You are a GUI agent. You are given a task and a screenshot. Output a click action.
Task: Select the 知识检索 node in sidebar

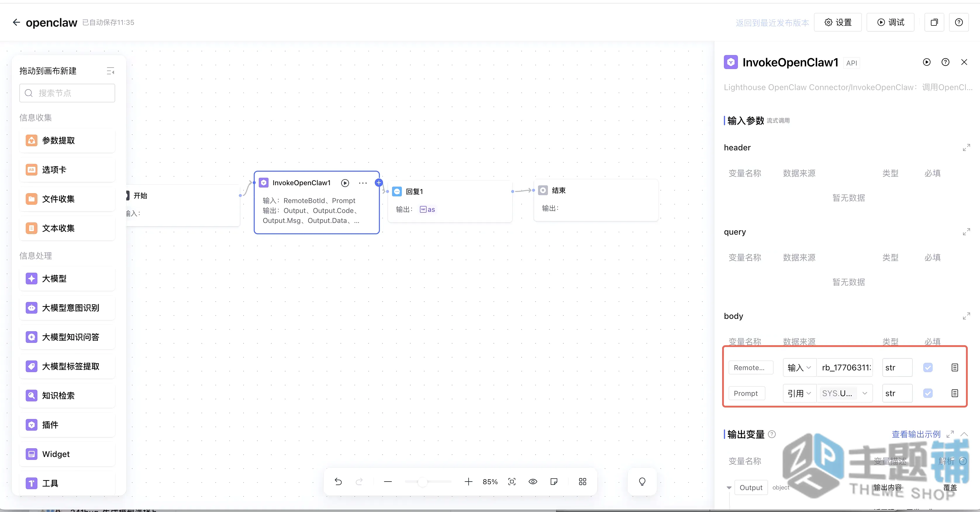pos(67,396)
